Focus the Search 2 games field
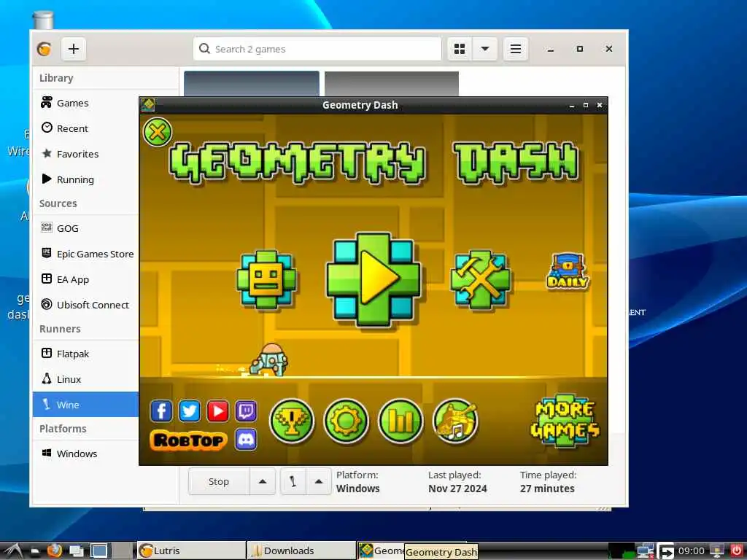 tap(317, 49)
